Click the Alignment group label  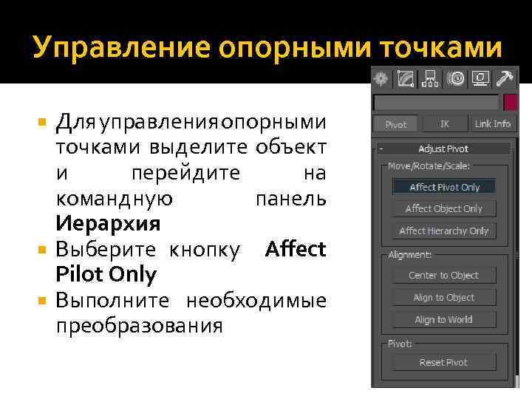coord(409,255)
